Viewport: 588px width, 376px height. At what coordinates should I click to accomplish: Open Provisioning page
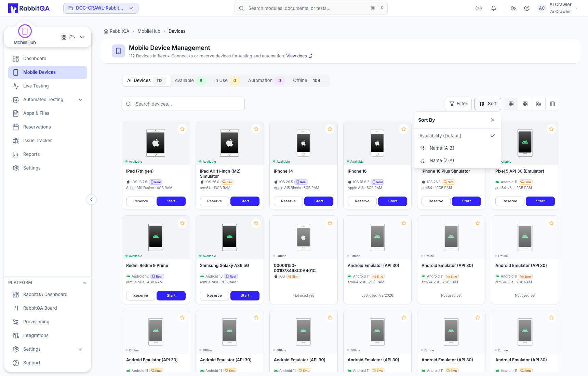[x=48, y=322]
